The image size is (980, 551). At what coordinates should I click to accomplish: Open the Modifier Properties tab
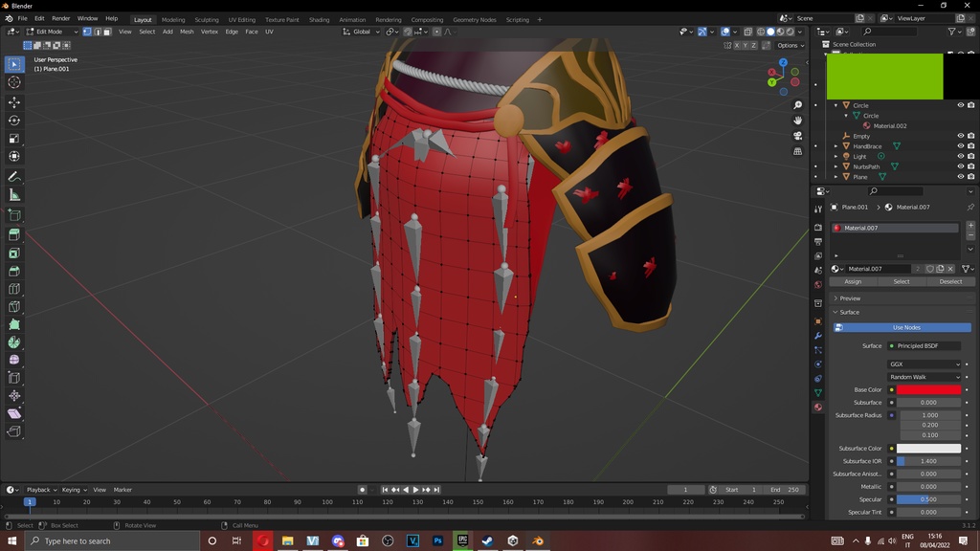[819, 334]
